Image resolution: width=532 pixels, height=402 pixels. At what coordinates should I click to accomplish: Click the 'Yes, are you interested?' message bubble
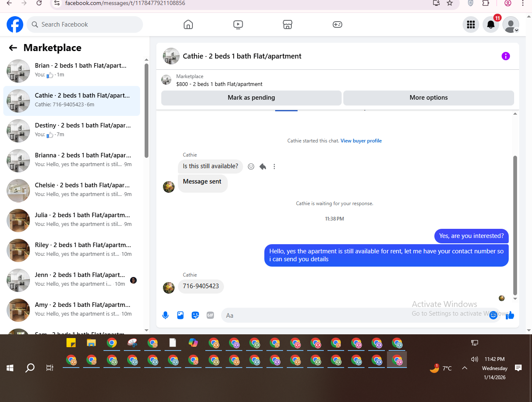click(471, 236)
